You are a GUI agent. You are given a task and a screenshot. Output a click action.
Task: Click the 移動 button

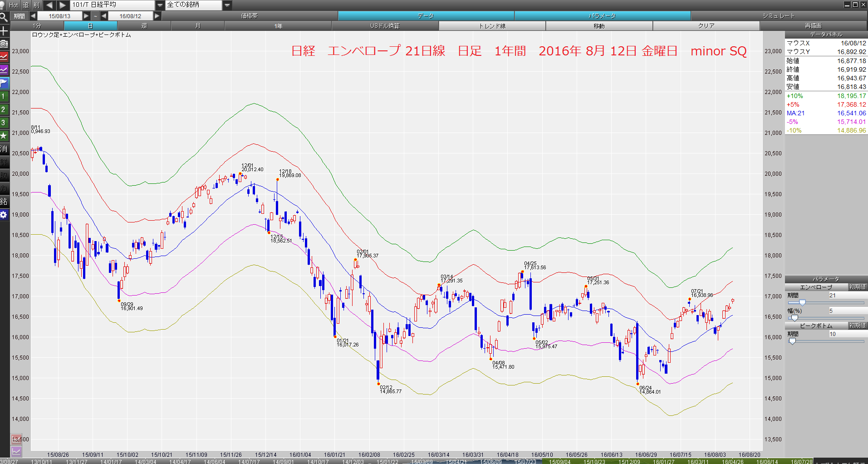click(599, 26)
